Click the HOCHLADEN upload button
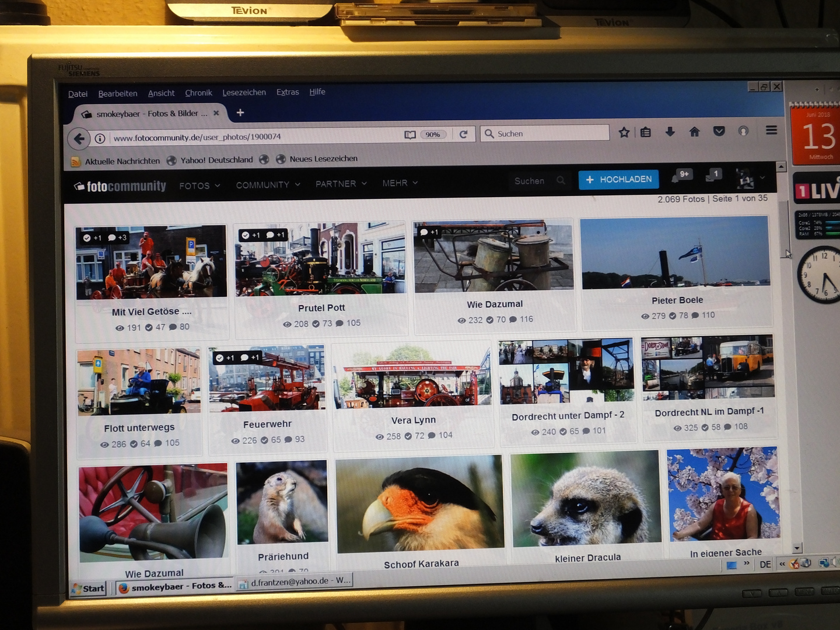This screenshot has height=630, width=840. pyautogui.click(x=618, y=179)
